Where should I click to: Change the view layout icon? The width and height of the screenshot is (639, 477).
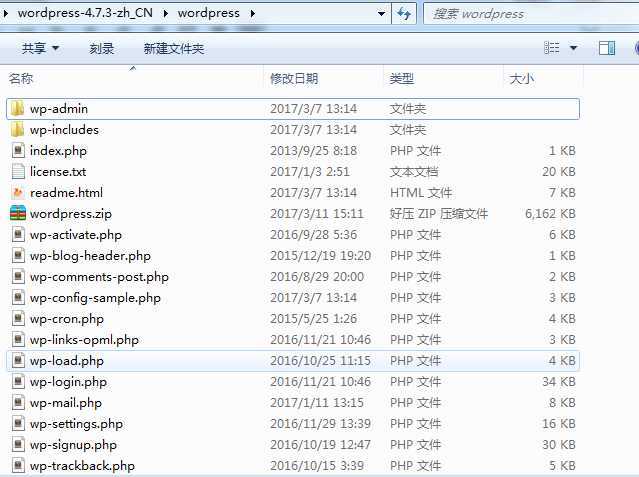point(552,48)
